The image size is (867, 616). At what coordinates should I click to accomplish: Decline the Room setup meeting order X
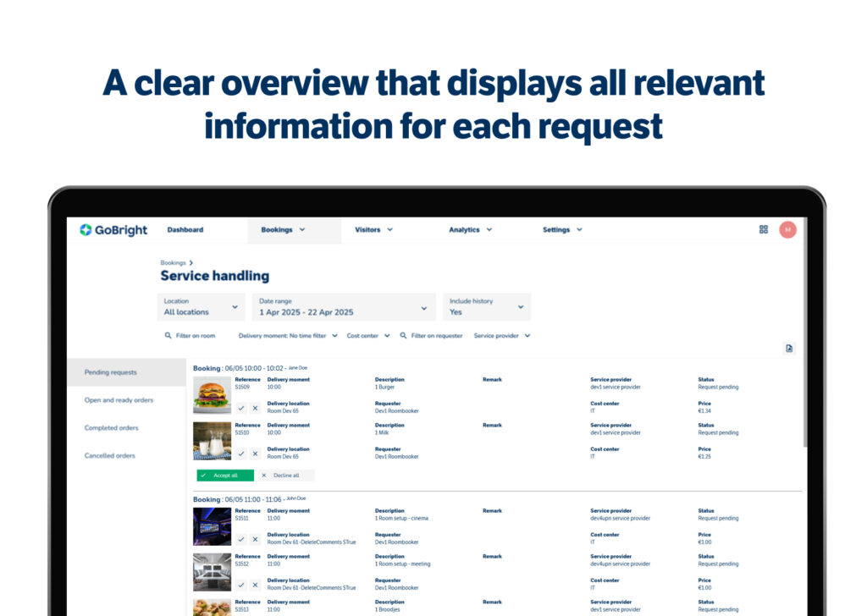click(255, 585)
